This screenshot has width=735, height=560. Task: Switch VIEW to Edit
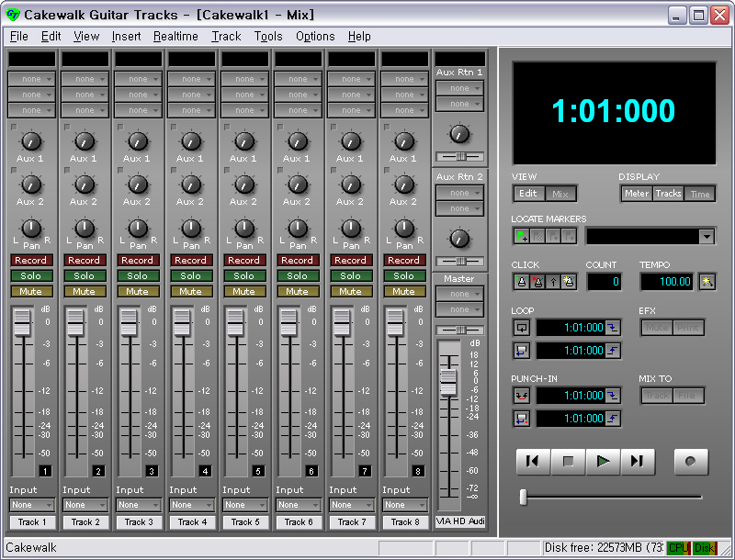[x=528, y=194]
